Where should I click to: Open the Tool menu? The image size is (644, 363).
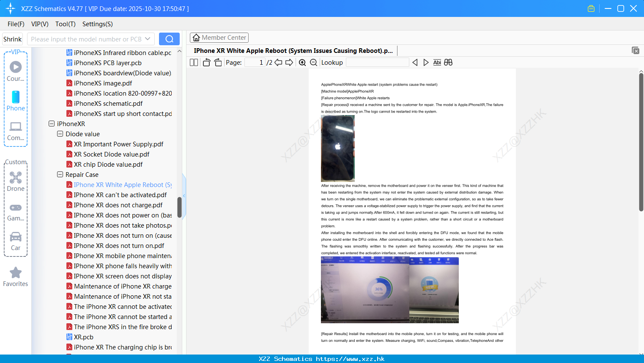(66, 24)
